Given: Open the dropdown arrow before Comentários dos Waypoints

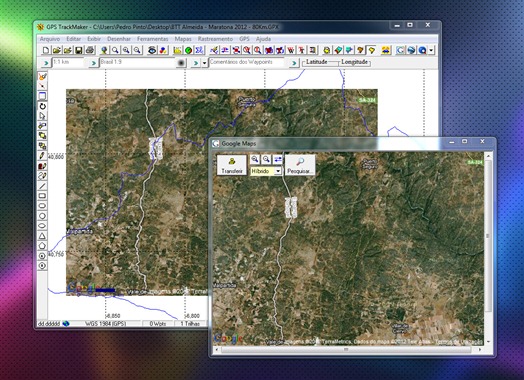Looking at the screenshot, I should coord(205,63).
